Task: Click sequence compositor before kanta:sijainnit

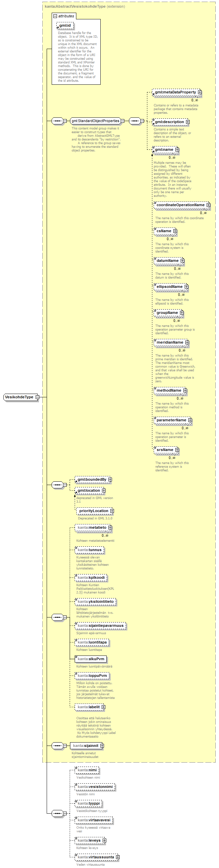Action: 57,746
